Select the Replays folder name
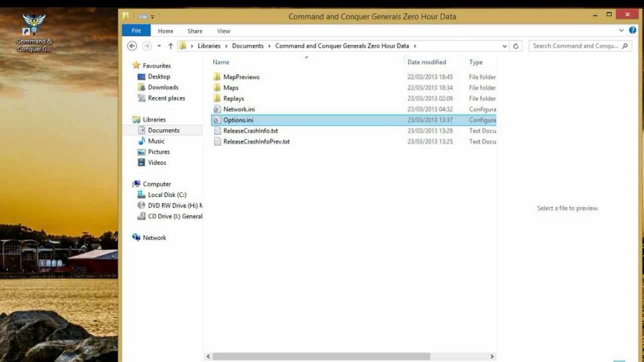 pyautogui.click(x=233, y=99)
